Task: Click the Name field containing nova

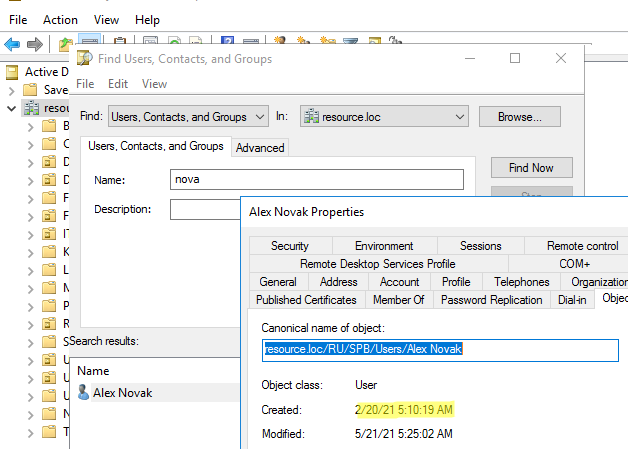Action: click(x=317, y=179)
